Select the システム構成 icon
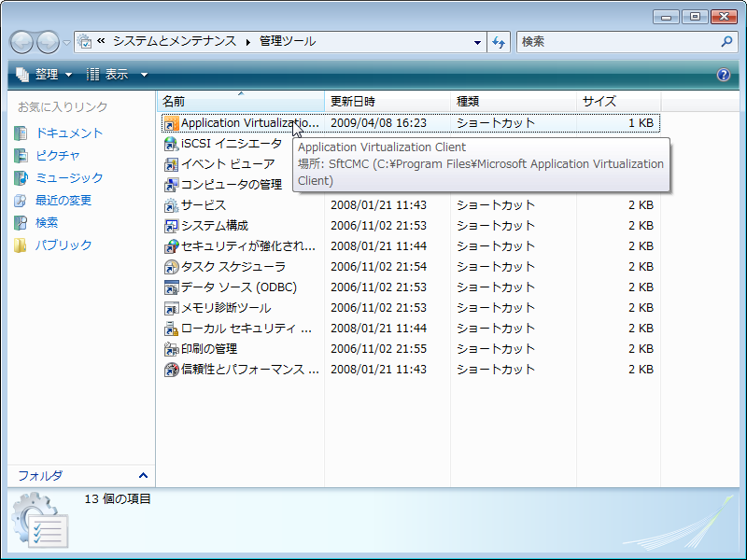The image size is (747, 560). point(171,226)
